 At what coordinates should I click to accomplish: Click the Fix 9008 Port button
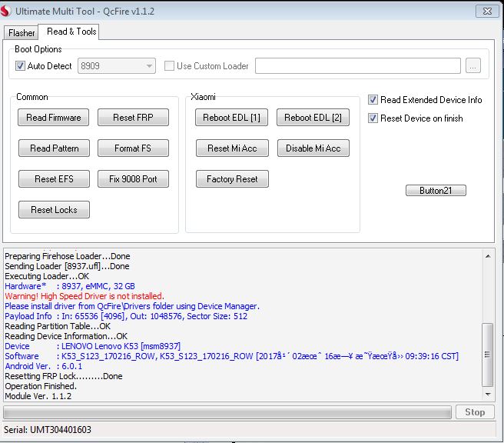point(133,179)
